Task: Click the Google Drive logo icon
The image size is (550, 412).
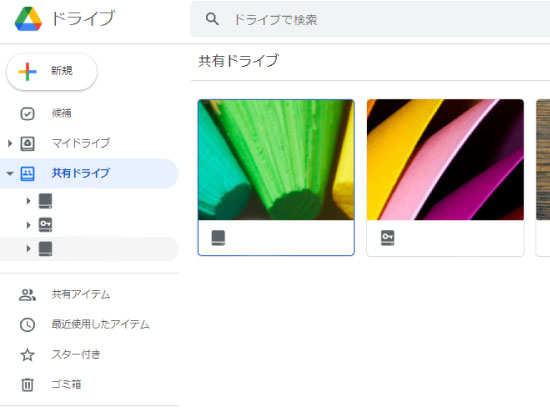Action: coord(28,19)
